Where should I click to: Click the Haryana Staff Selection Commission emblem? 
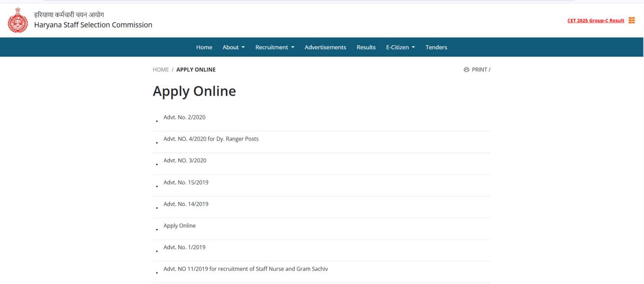tap(17, 22)
